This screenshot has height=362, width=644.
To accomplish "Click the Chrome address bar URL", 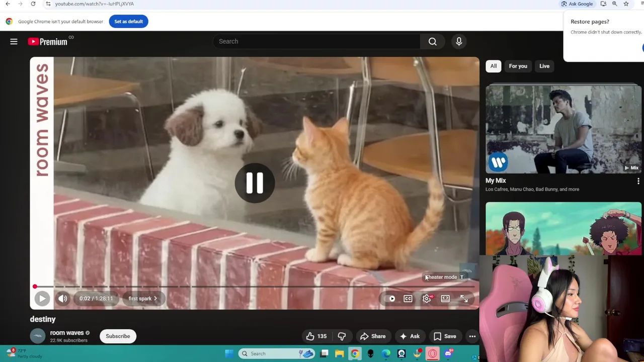I will click(x=95, y=4).
